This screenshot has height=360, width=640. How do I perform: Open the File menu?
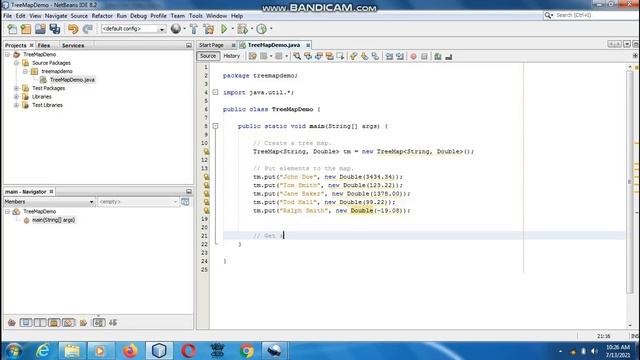click(7, 16)
